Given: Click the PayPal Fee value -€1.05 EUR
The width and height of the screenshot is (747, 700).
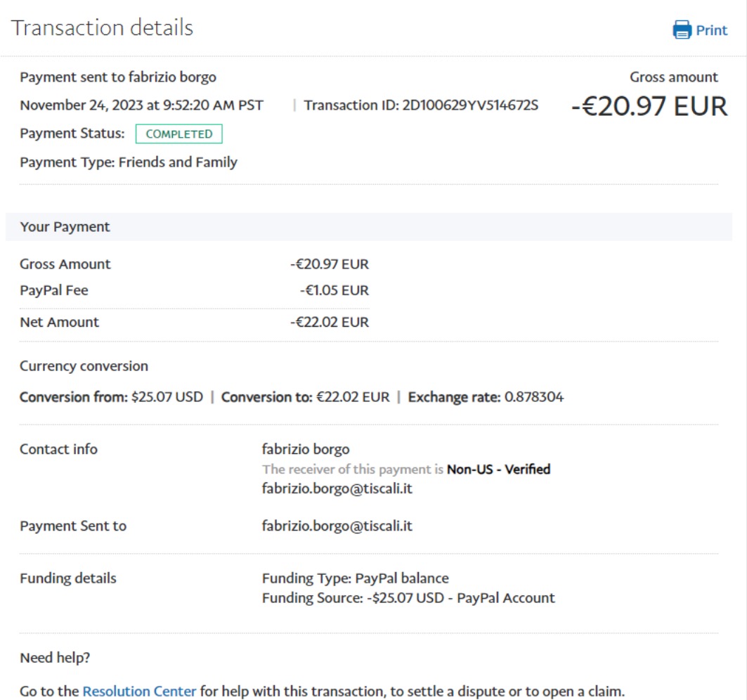Looking at the screenshot, I should (334, 290).
